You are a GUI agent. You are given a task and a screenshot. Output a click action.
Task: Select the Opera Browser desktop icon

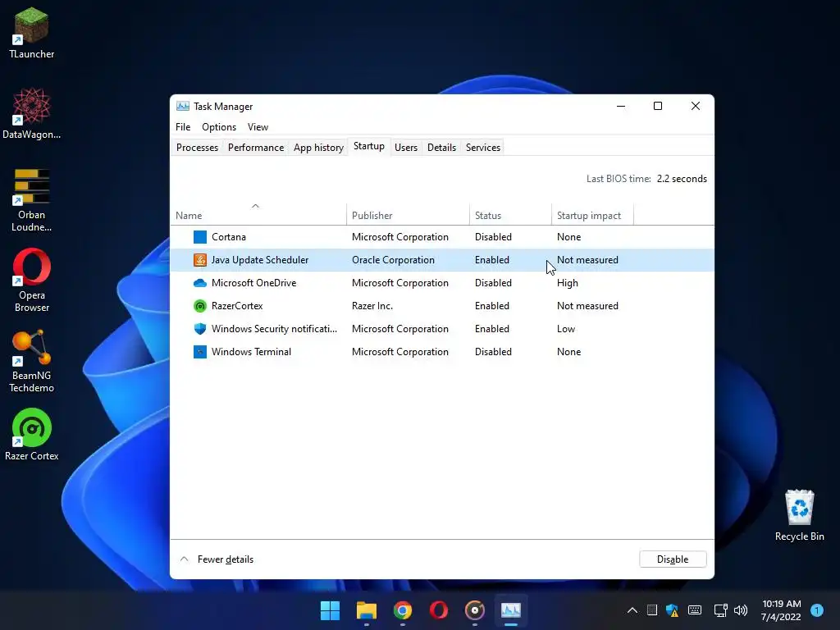[x=32, y=281]
